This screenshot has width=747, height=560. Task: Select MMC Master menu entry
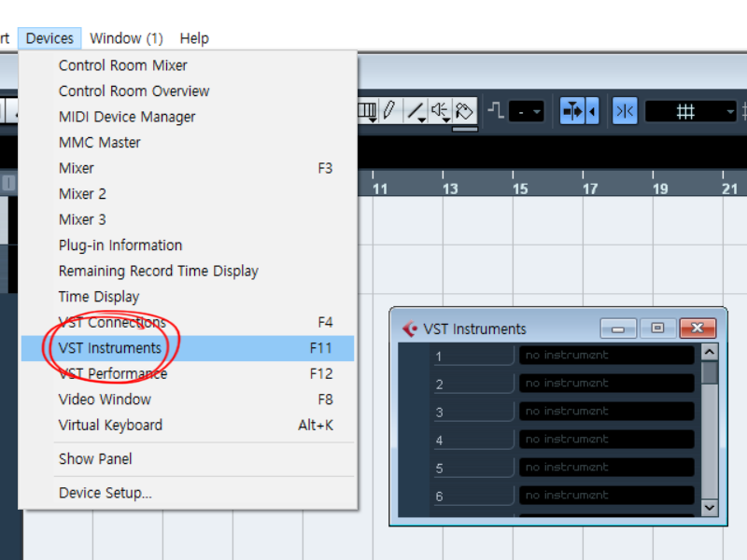point(188,143)
